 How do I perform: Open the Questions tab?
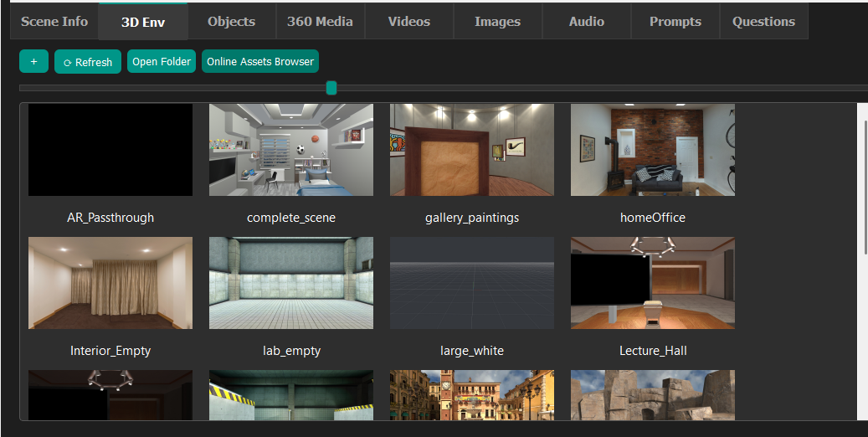[x=764, y=22]
